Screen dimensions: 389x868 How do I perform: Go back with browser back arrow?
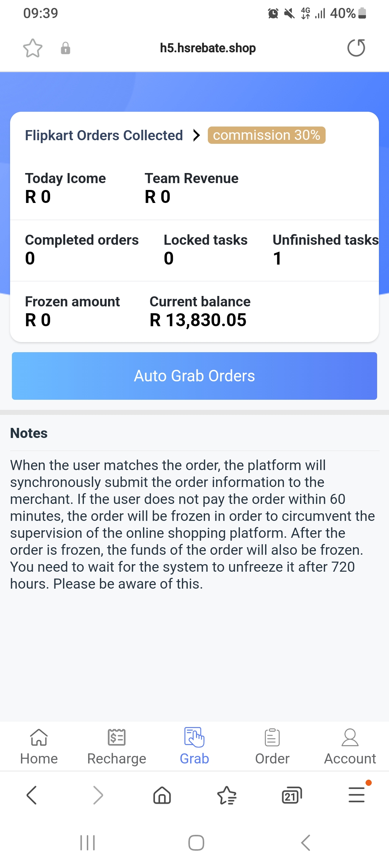(32, 795)
